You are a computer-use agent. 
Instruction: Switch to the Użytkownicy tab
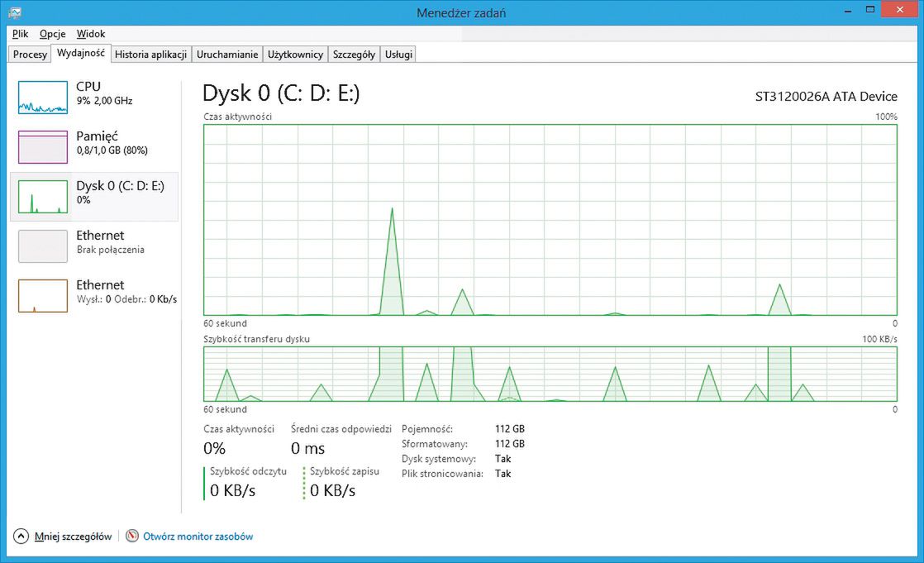point(295,55)
